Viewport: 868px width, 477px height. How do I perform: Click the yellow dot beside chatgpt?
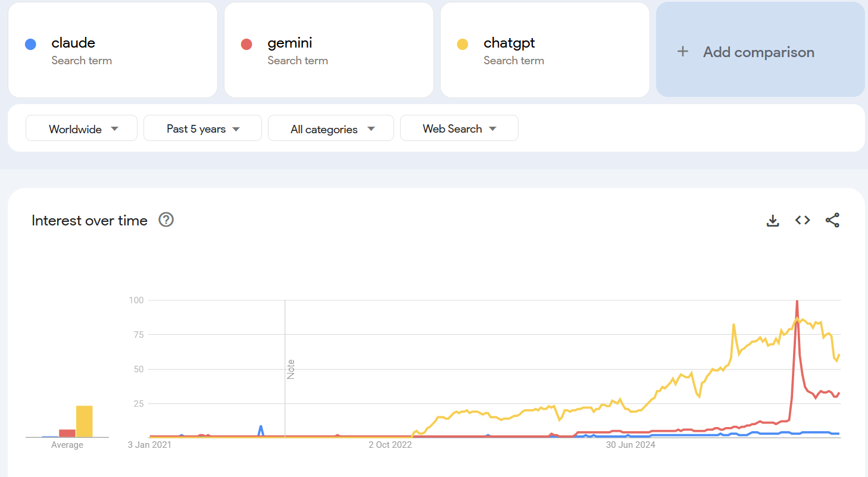pyautogui.click(x=463, y=44)
